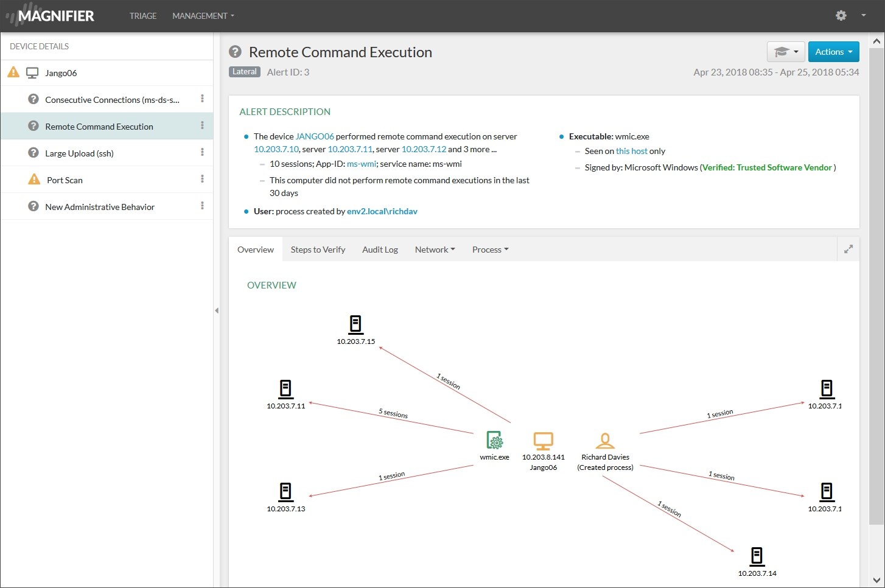Switch to the Steps to Verify tab
This screenshot has width=885, height=588.
click(318, 250)
